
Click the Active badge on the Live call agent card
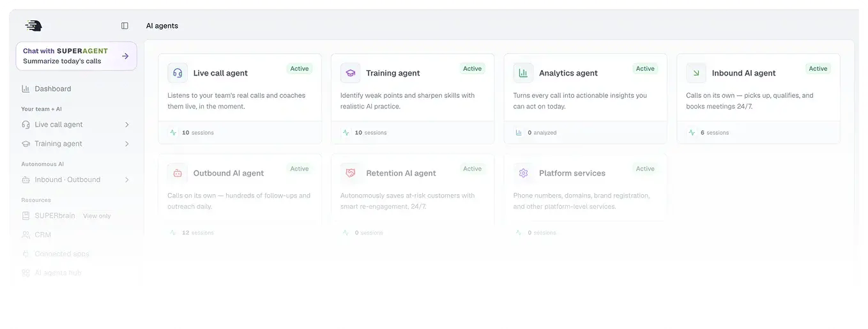coord(300,68)
